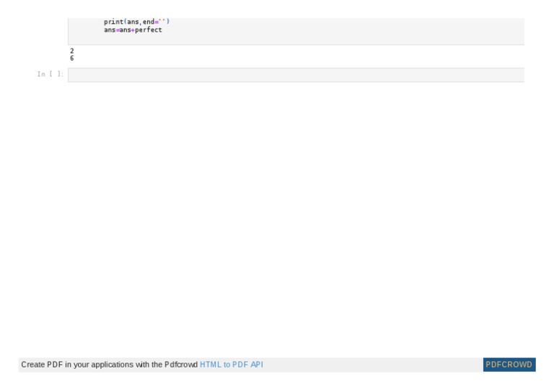Select the ans=ans+perfect code line
Screen dimensions: 554x392
133,30
